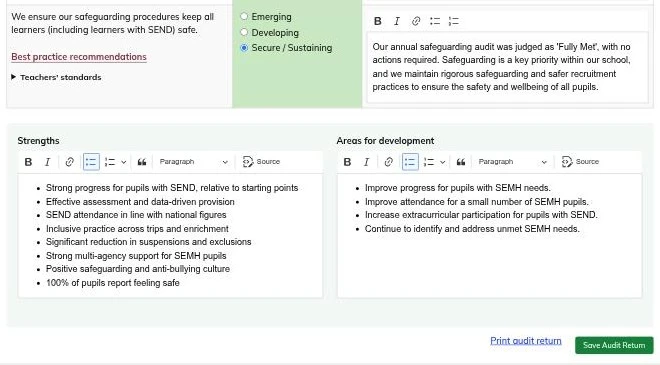Open Paragraph style dropdown in Strengths editor
Image resolution: width=660 pixels, height=365 pixels.
(193, 162)
